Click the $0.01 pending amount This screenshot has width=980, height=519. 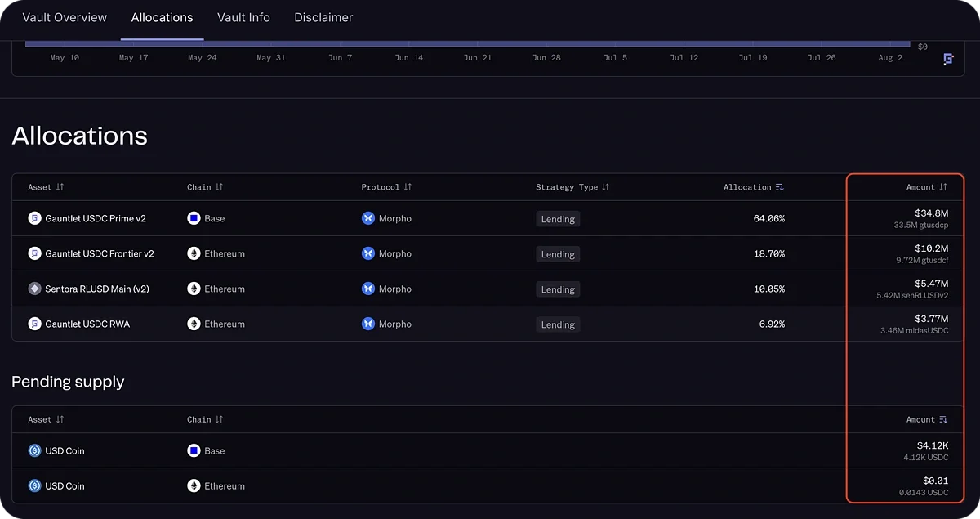point(936,481)
